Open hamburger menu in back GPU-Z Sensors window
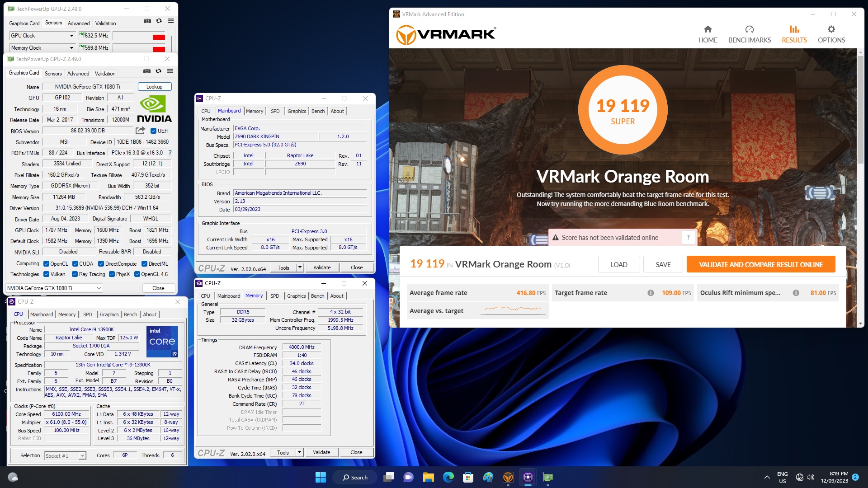 click(170, 21)
